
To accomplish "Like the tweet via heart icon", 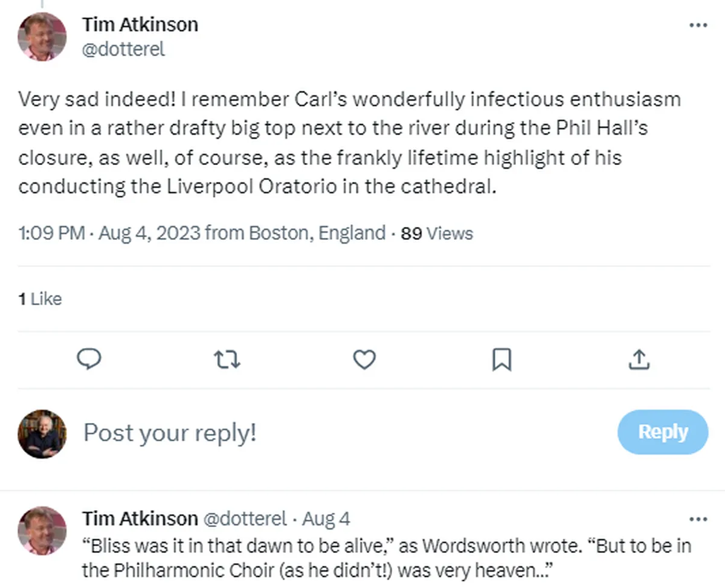I will [364, 359].
